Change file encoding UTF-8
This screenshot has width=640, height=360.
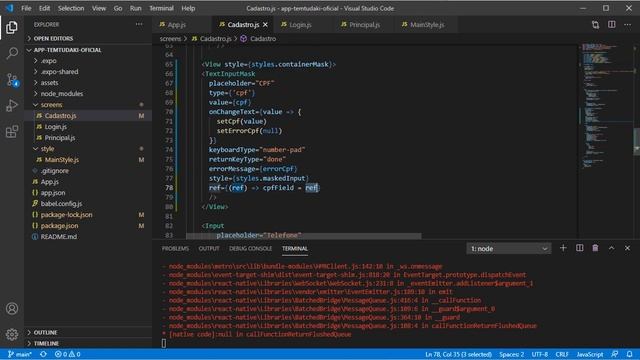(x=540, y=354)
